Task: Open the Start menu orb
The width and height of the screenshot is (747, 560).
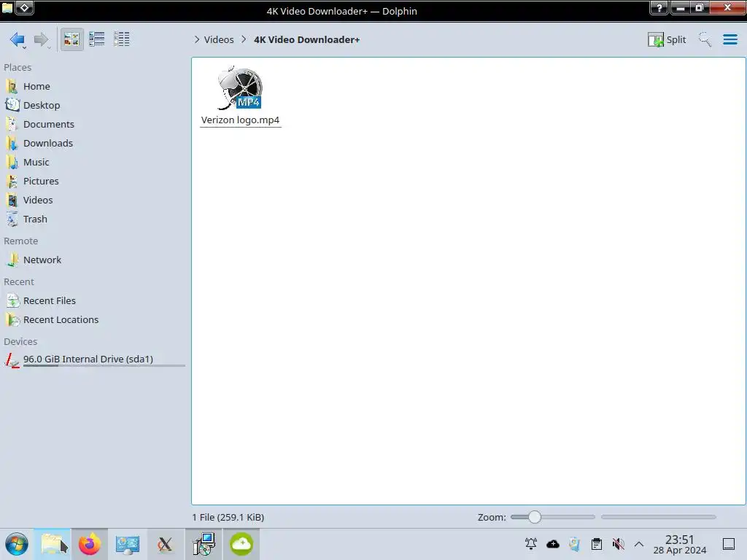Action: (x=17, y=544)
